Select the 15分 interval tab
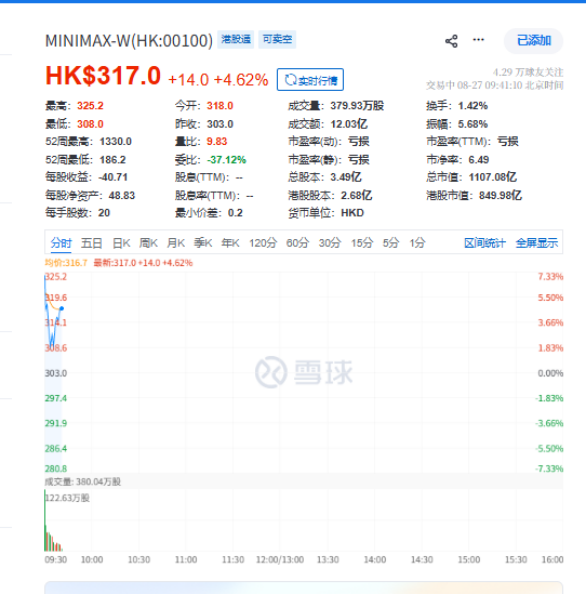 (362, 243)
